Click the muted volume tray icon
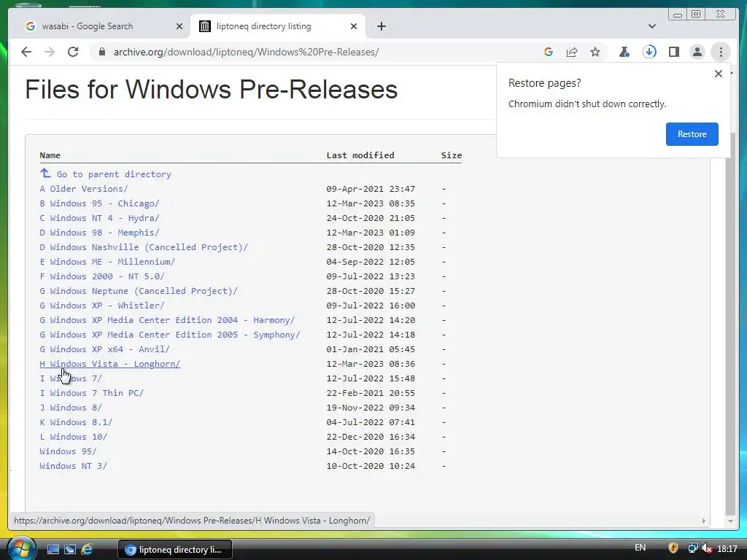This screenshot has height=560, width=747. pos(707,548)
